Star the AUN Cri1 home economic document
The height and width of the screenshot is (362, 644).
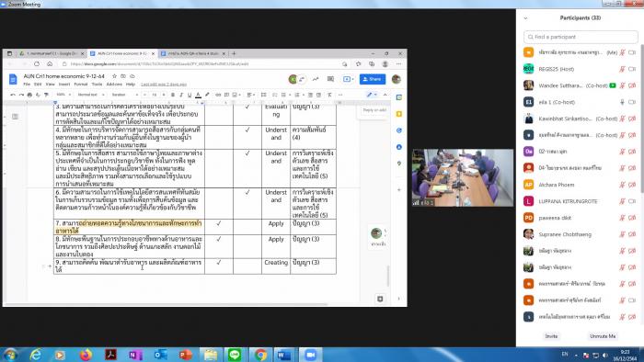coord(114,76)
